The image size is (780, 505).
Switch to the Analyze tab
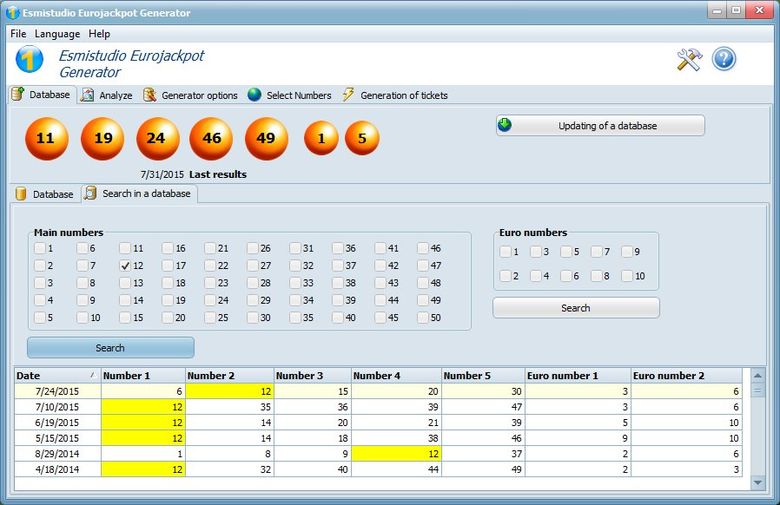pyautogui.click(x=106, y=95)
